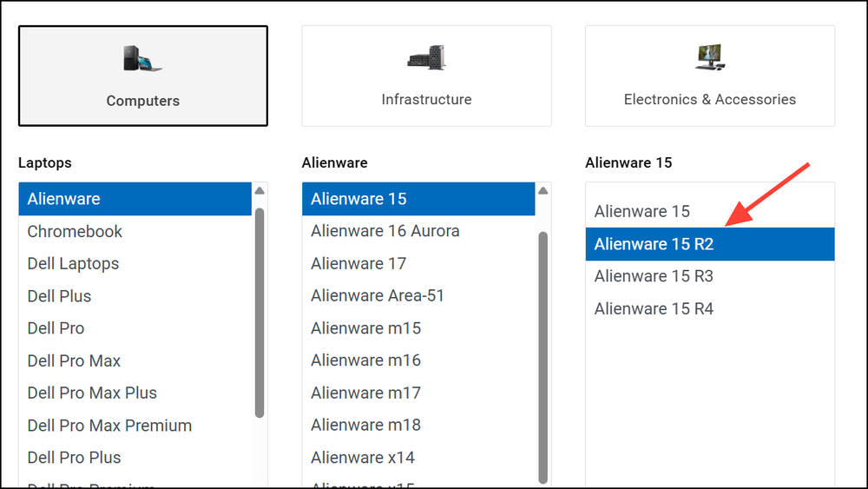Select Alienware m15 model
868x489 pixels.
click(418, 328)
